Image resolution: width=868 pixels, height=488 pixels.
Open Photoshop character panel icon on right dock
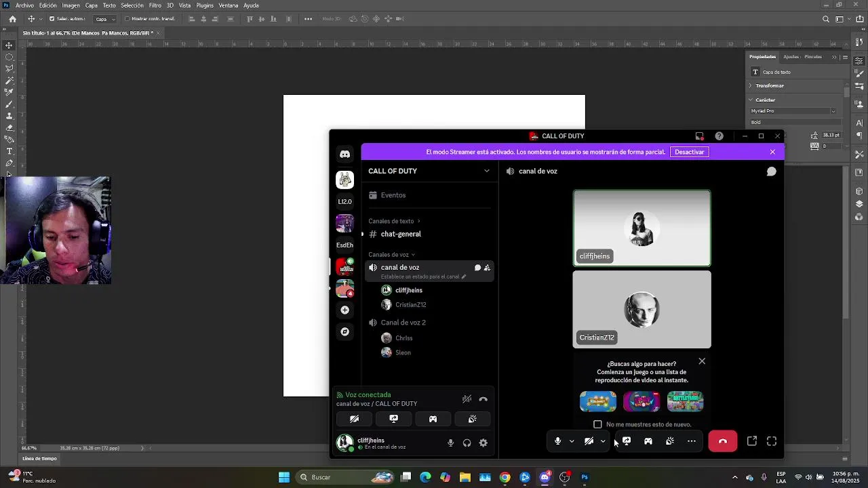(x=859, y=123)
